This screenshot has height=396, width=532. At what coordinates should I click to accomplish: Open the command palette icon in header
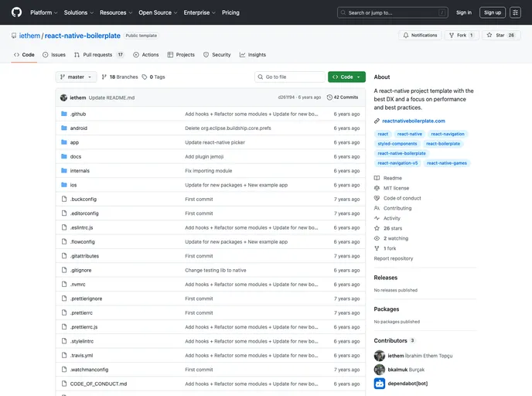515,12
